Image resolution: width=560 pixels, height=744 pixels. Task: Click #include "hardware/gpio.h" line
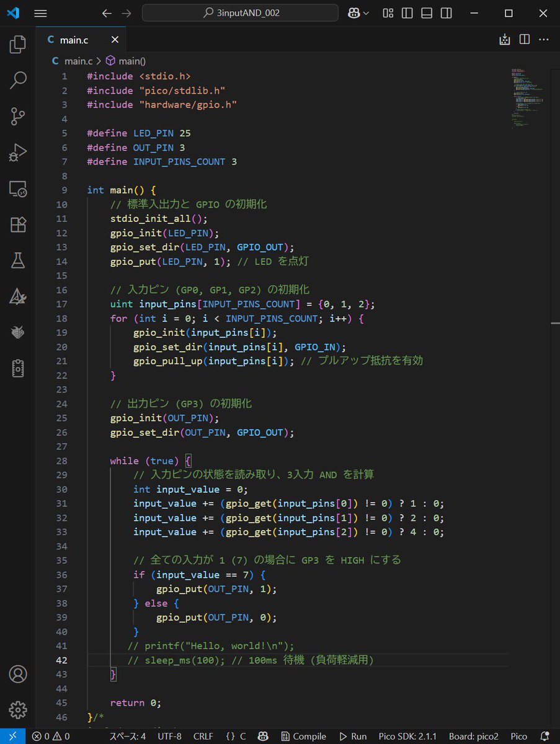tap(162, 105)
